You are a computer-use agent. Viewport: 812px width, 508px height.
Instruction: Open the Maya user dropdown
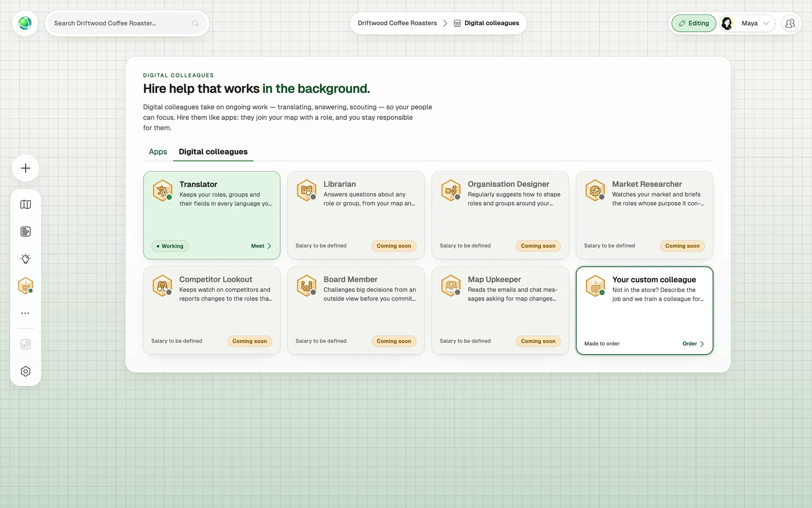coord(747,23)
